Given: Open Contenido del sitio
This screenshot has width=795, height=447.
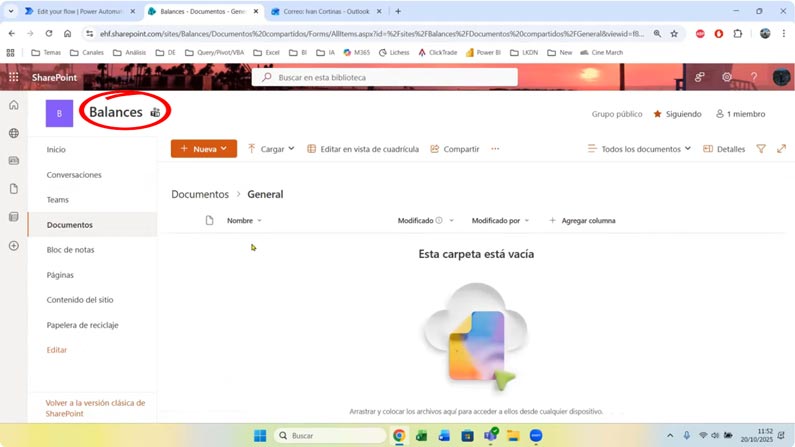Looking at the screenshot, I should point(80,300).
